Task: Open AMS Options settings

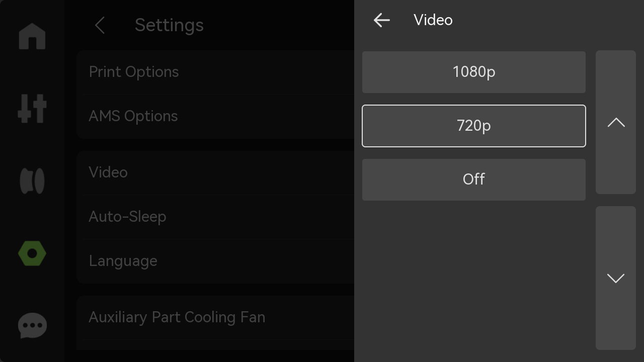Action: pos(215,116)
